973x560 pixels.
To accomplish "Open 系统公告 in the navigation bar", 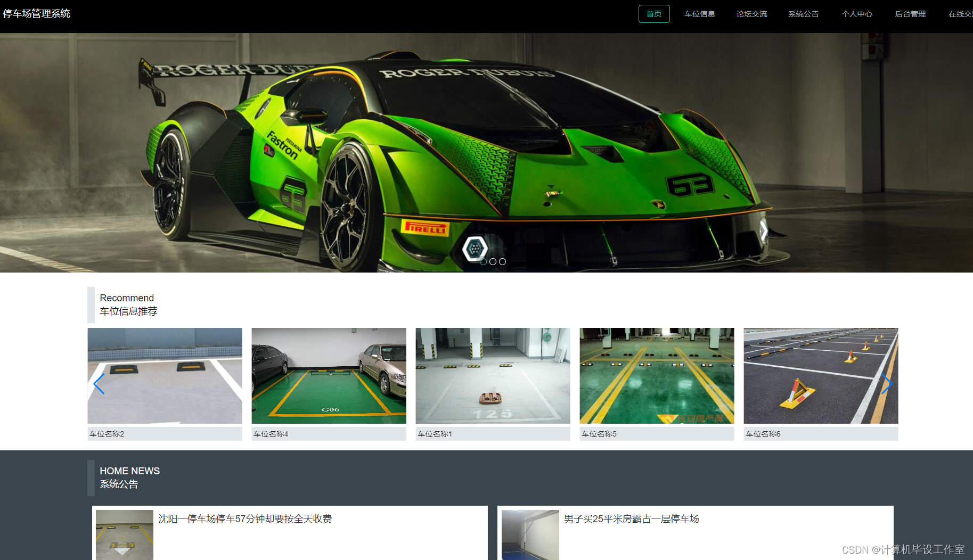I will point(804,14).
